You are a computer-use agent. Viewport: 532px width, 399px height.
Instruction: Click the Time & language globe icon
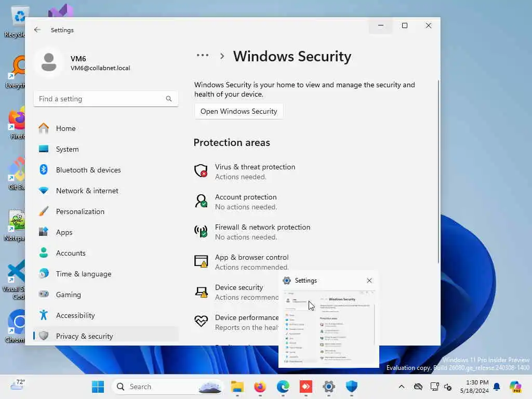pos(44,273)
